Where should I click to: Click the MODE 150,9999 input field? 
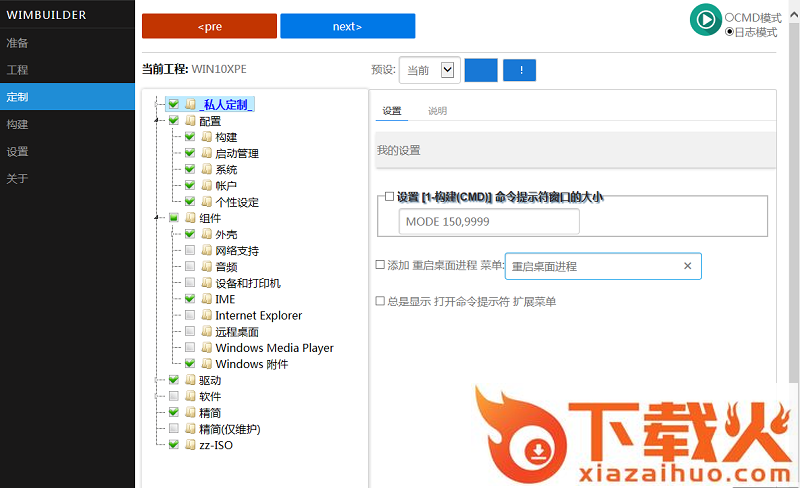point(489,222)
